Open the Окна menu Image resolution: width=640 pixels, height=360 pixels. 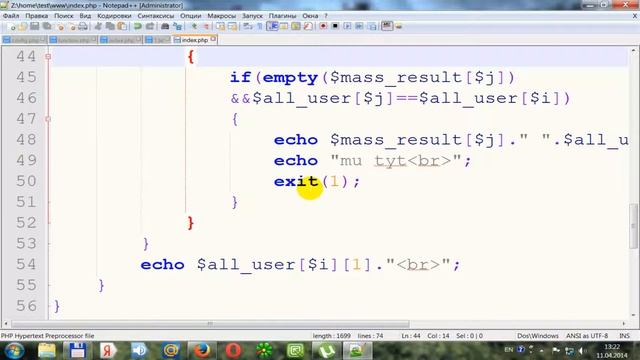(310, 16)
